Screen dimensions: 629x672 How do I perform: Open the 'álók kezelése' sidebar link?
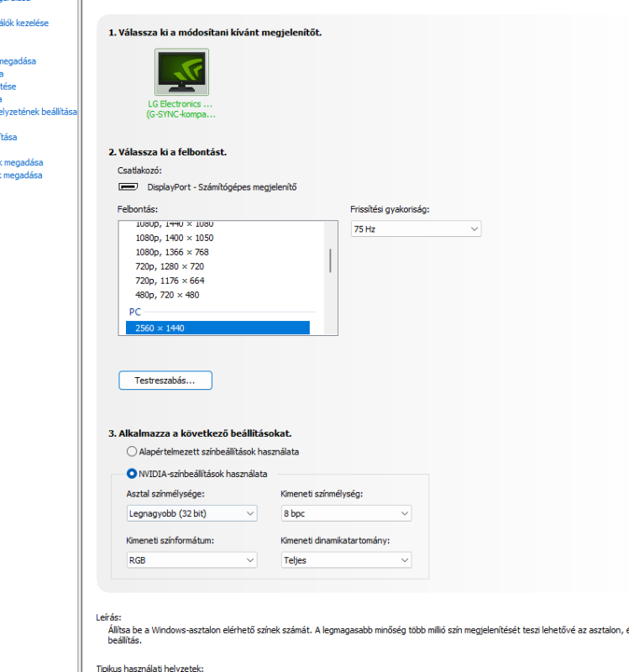24,23
